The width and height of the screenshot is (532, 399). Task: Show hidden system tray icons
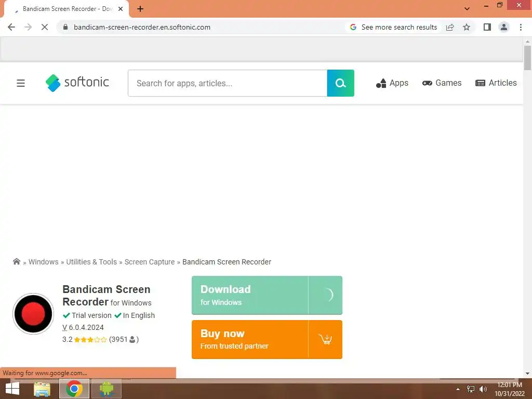pos(458,389)
